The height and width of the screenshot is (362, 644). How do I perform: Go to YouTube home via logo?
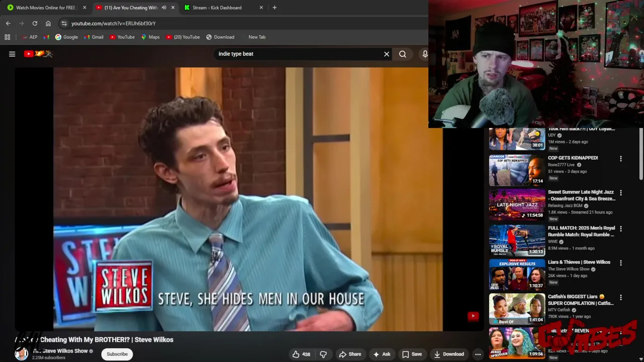(x=38, y=54)
